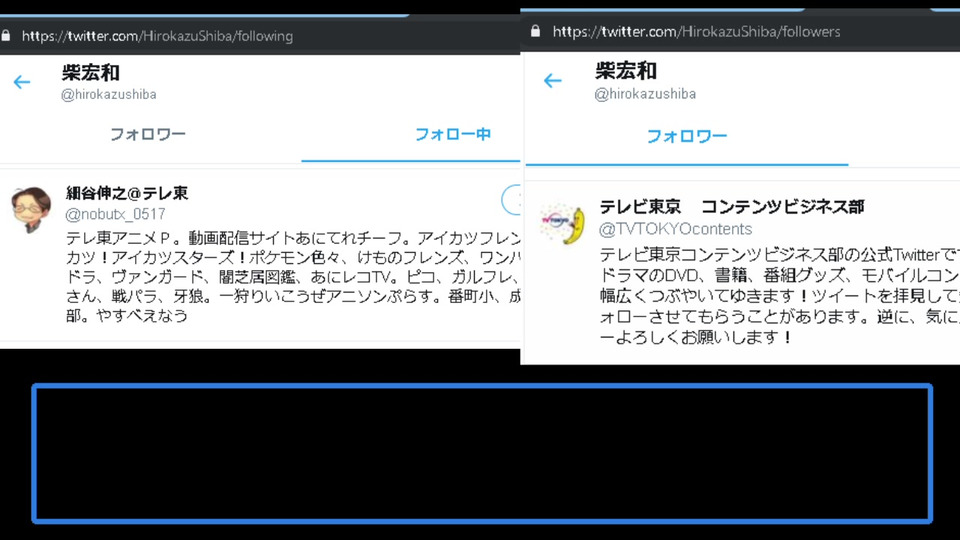Open avatar of 細谷伸之@テレ東
The height and width of the screenshot is (540, 960).
tap(31, 210)
